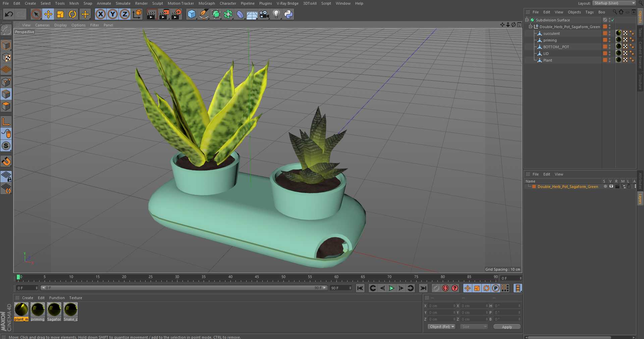Toggle Y axis lock

[113, 14]
